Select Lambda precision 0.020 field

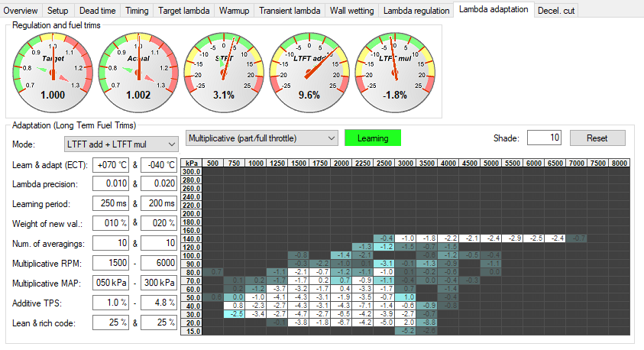pyautogui.click(x=159, y=183)
